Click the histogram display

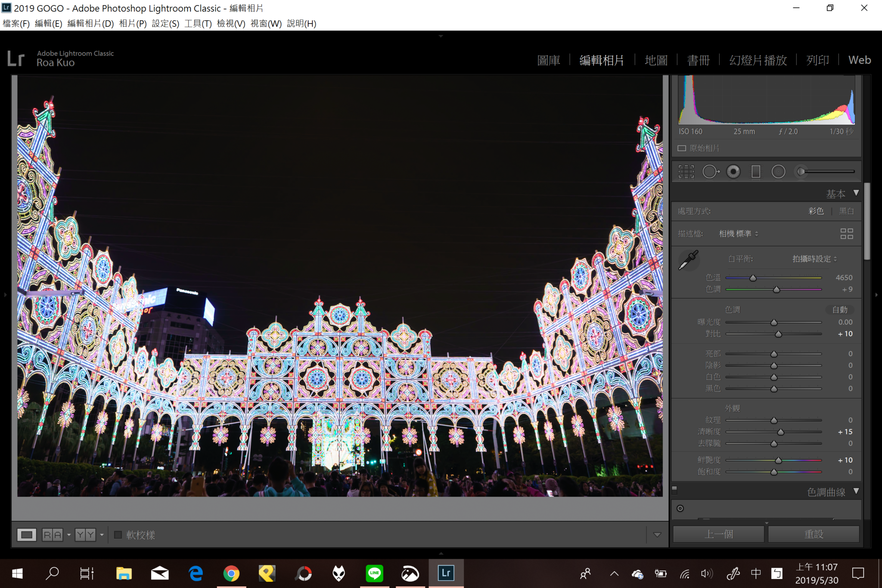tap(766, 100)
